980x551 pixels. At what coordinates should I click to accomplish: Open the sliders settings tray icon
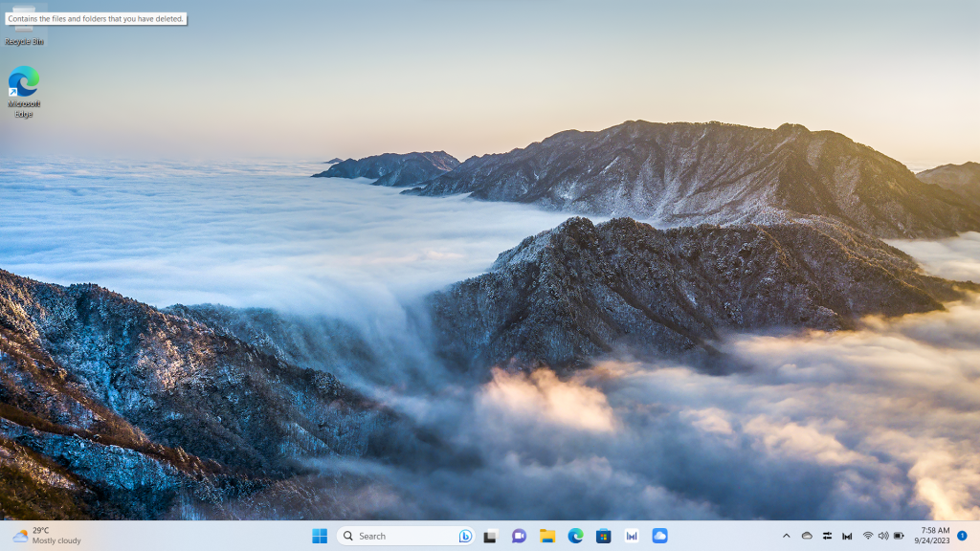827,536
